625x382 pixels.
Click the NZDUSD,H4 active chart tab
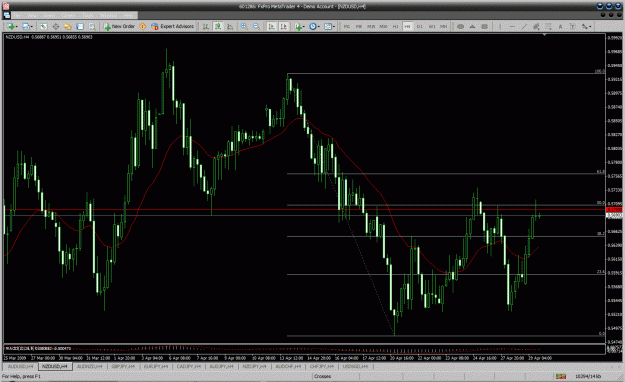click(x=55, y=366)
